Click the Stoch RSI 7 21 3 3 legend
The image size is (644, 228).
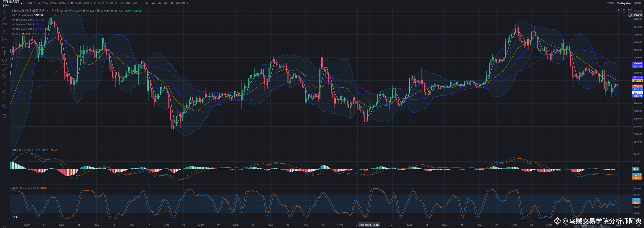(29, 188)
